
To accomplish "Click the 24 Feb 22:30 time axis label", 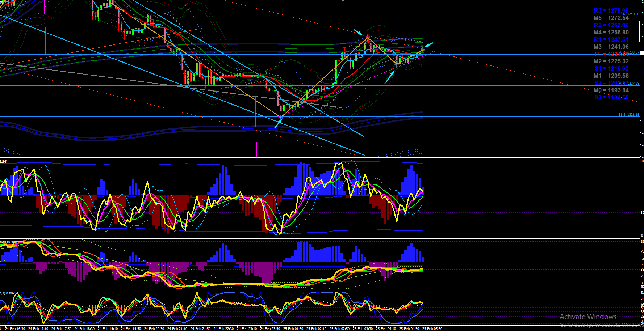I will click(223, 329).
